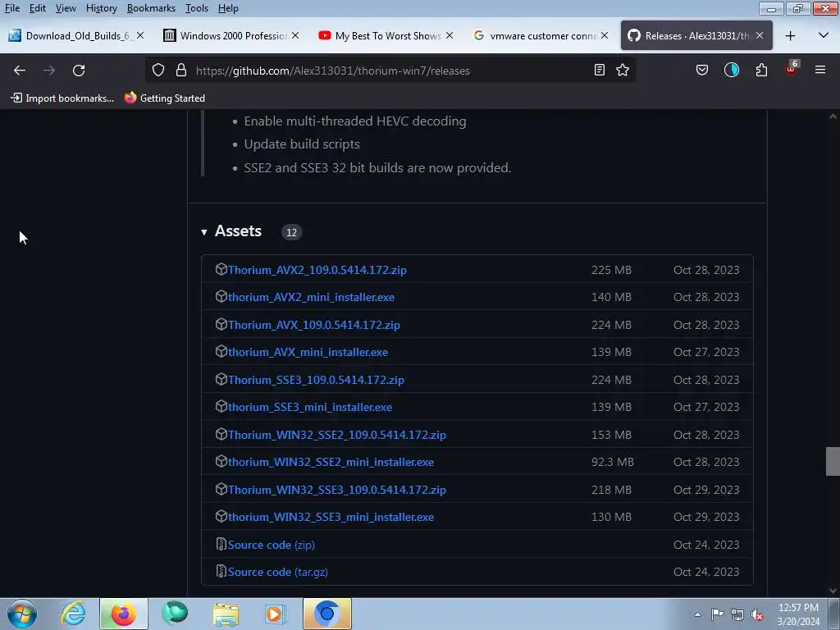
Task: Close the vmware customer connect tab
Action: 605,35
